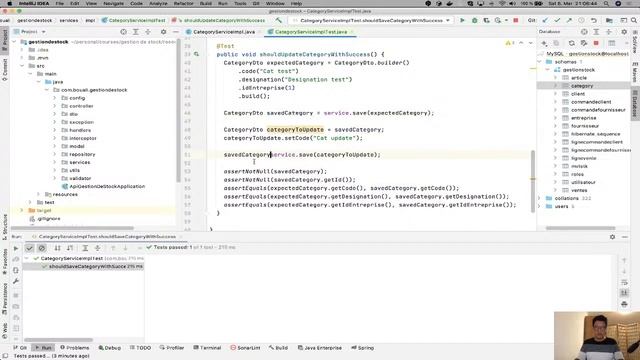The width and height of the screenshot is (640, 360).
Task: Commit changes with the Git checkmark icon
Action: tap(557, 20)
